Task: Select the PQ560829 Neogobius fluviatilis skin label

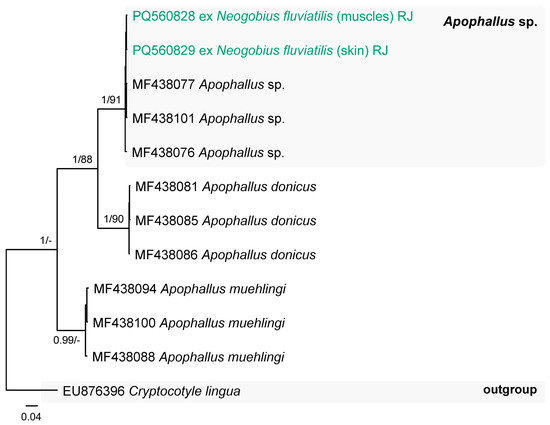Action: click(x=260, y=50)
